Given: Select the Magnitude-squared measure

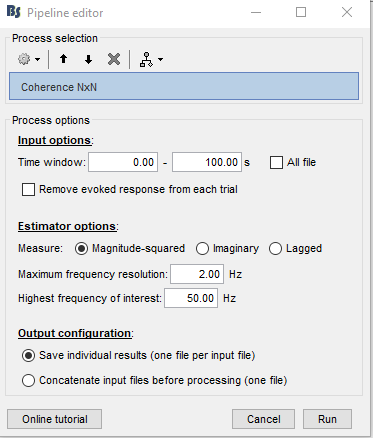Looking at the screenshot, I should click(x=82, y=249).
